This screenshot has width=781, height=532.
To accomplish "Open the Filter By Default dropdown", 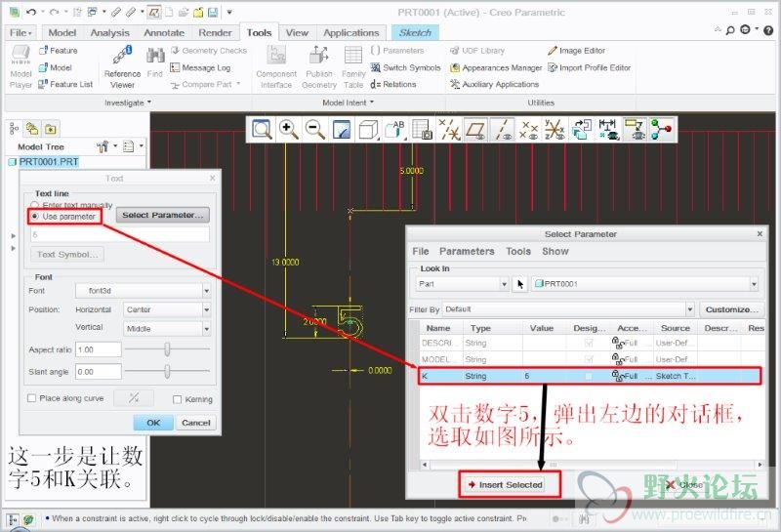I will point(566,309).
